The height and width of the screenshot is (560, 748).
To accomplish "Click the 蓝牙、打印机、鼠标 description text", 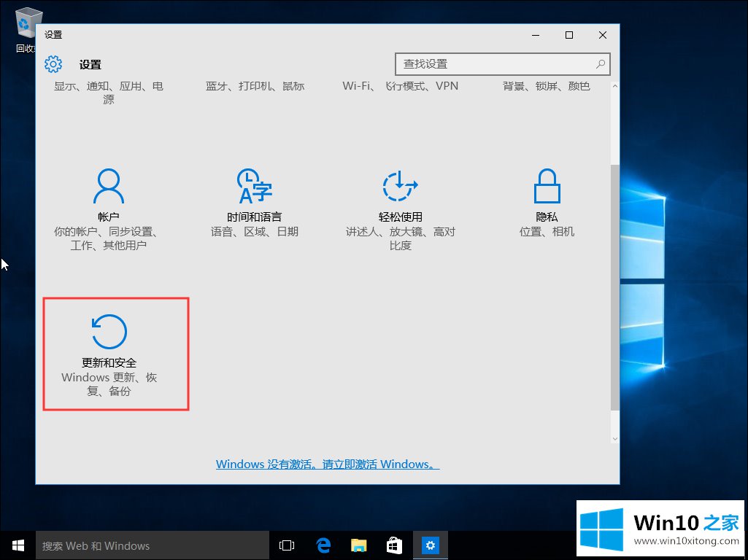I will point(255,86).
